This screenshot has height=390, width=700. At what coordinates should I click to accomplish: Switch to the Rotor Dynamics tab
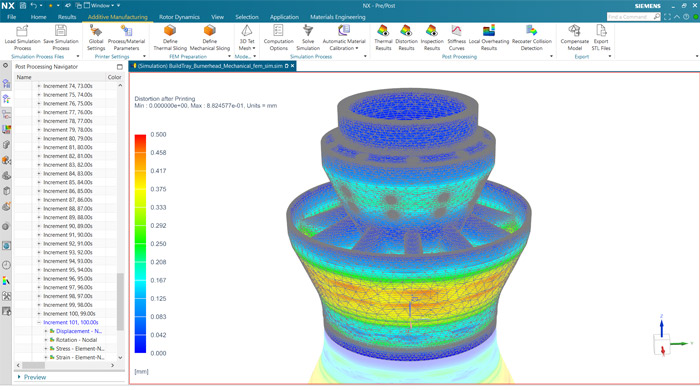coord(179,17)
